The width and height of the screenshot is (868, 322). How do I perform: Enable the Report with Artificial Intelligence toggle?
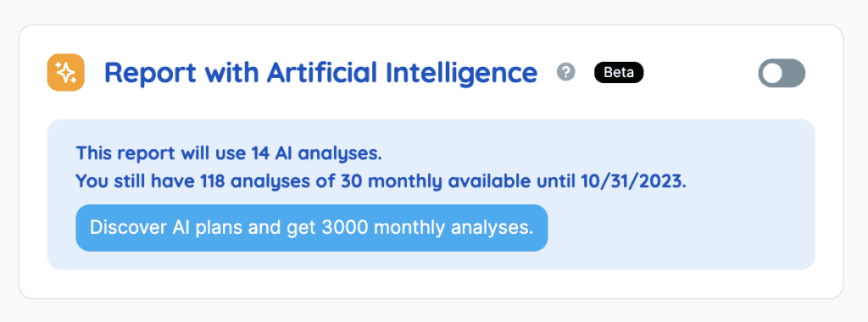click(x=782, y=73)
